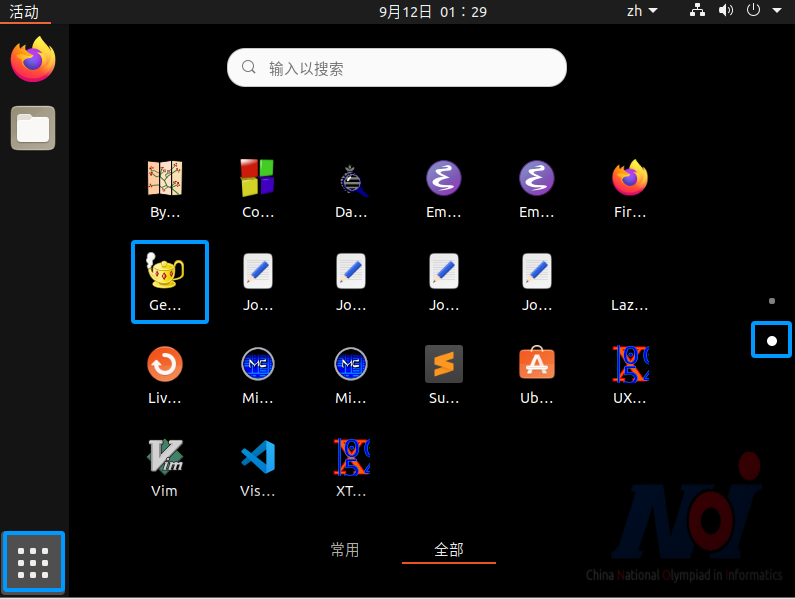Click the power icon in top bar

pyautogui.click(x=753, y=10)
